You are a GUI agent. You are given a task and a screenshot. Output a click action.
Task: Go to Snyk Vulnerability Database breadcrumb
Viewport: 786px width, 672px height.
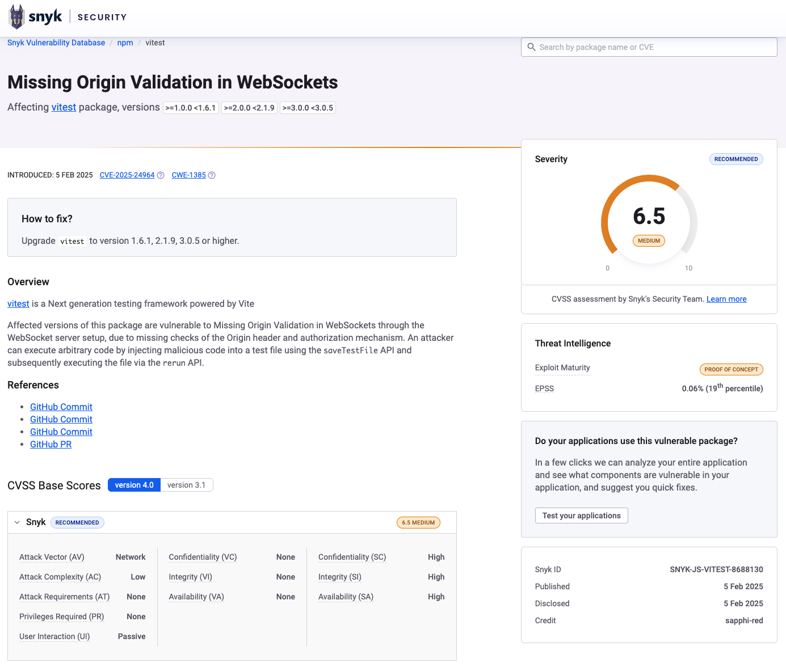click(x=56, y=43)
